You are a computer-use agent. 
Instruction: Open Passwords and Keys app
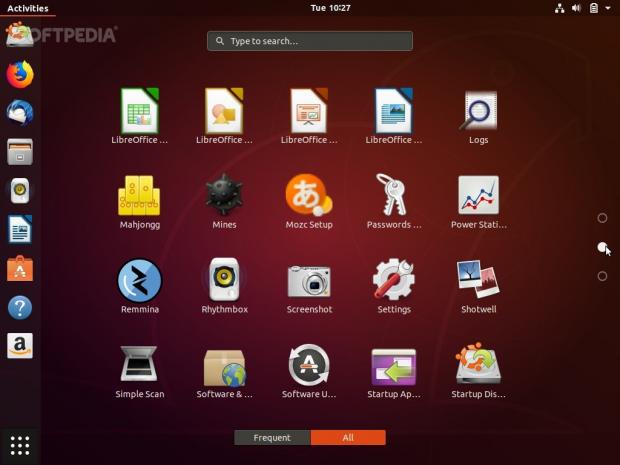pos(393,196)
